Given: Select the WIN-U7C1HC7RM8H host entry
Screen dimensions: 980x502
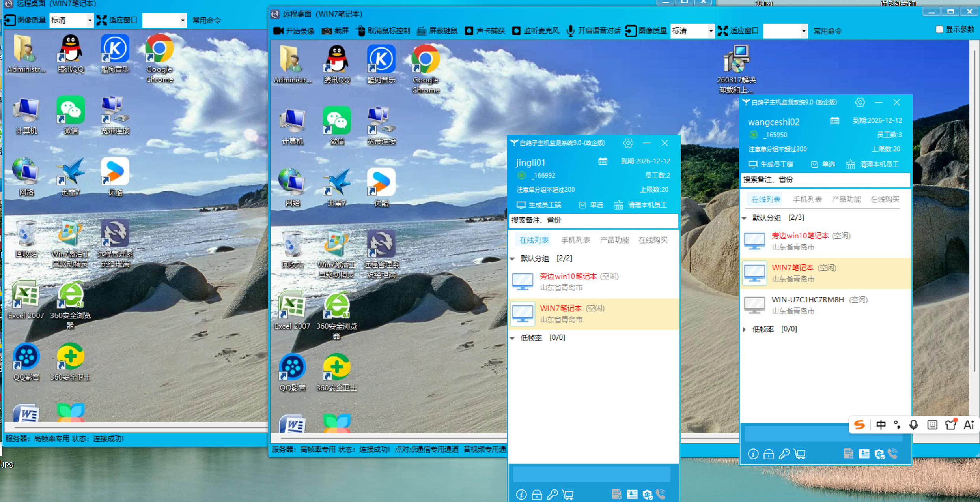Looking at the screenshot, I should tap(807, 300).
